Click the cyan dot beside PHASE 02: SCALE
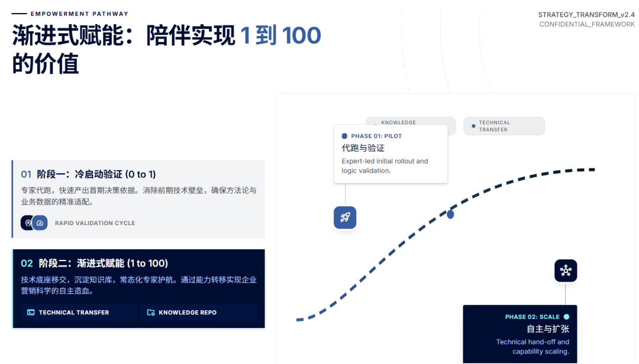639x364 pixels. pos(566,317)
